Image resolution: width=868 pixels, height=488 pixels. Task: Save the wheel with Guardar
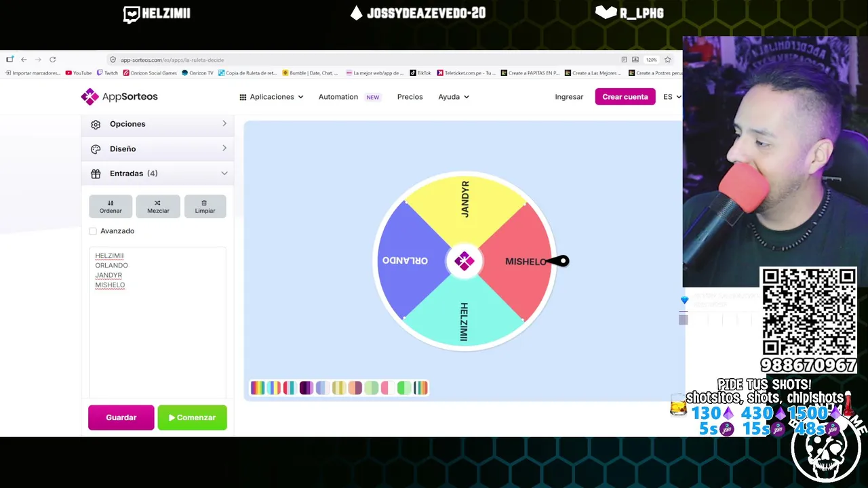(121, 418)
